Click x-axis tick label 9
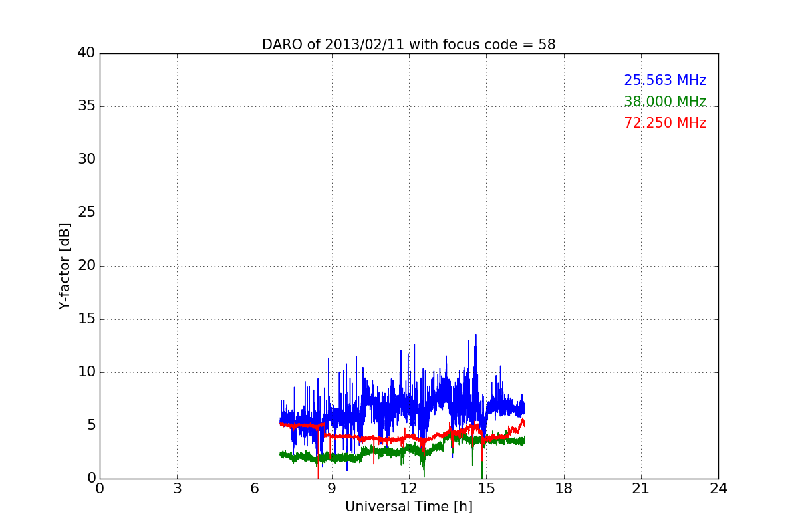This screenshot has height=532, width=798. [x=332, y=489]
